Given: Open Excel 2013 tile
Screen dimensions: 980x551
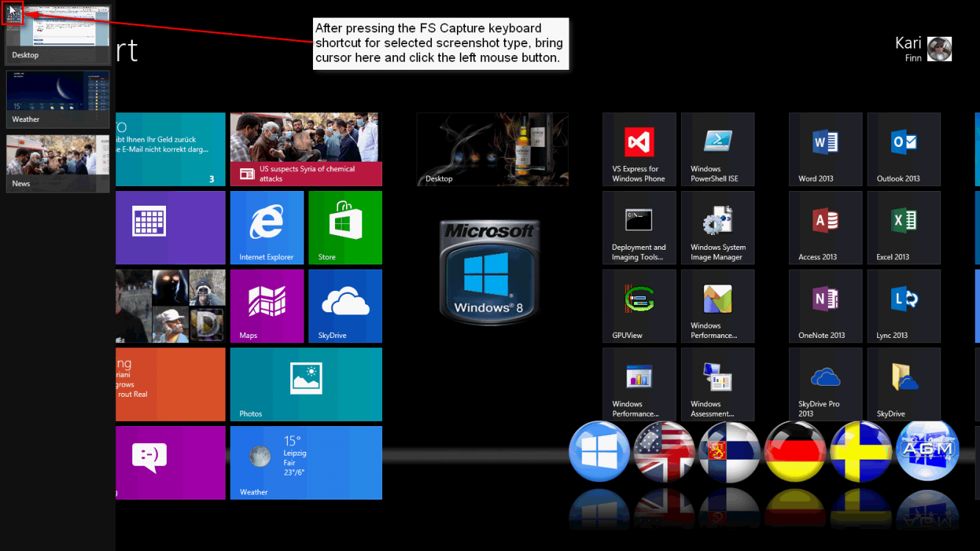Looking at the screenshot, I should click(904, 228).
